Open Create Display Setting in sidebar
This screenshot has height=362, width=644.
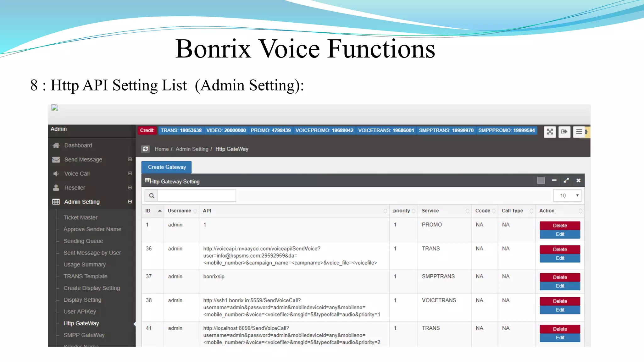92,288
